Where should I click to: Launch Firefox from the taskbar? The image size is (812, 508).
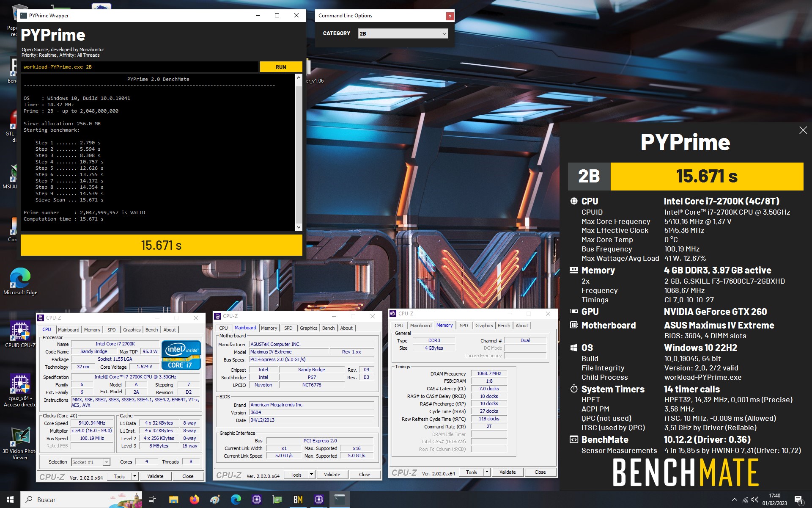point(195,500)
